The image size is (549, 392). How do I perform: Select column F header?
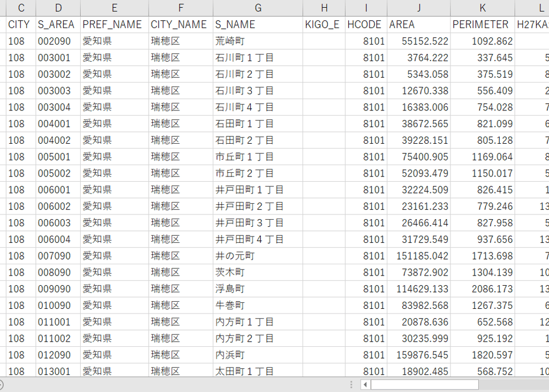pos(181,8)
